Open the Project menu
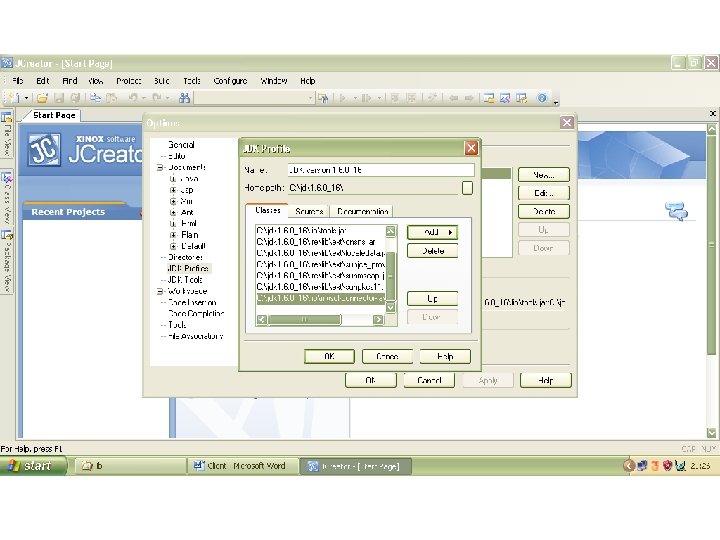Screen dimensions: 720x540 point(128,81)
